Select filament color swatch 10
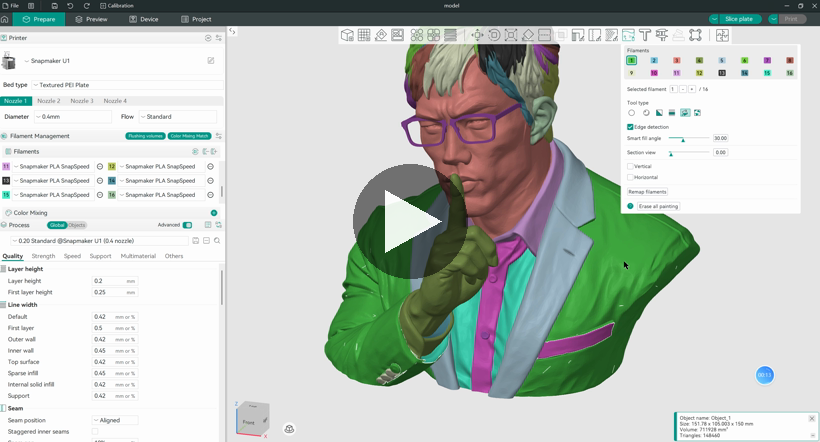This screenshot has width=820, height=442. pyautogui.click(x=654, y=73)
